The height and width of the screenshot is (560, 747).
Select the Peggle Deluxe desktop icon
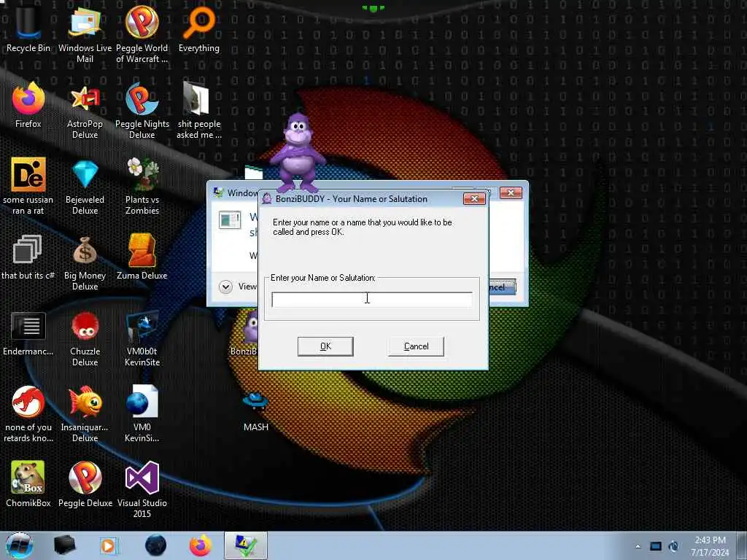point(85,483)
